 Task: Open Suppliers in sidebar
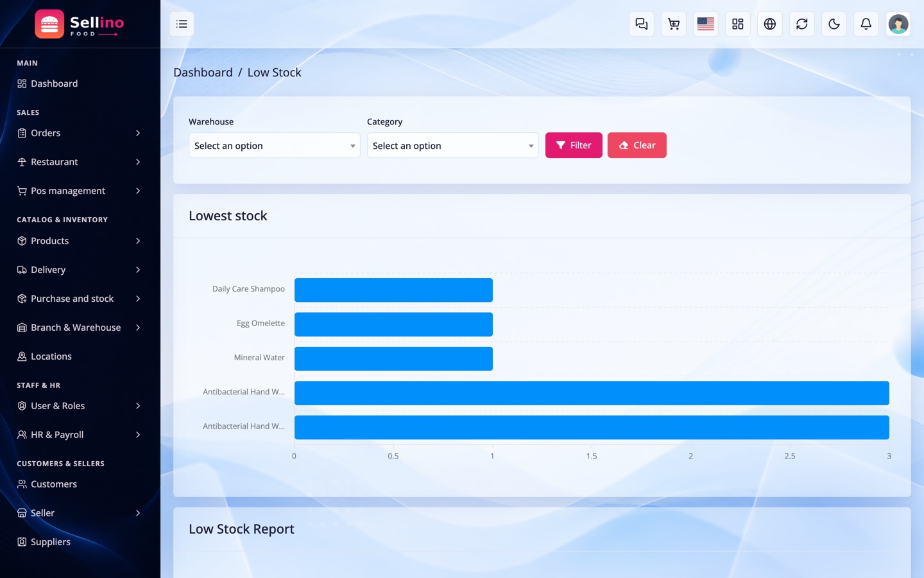pyautogui.click(x=80, y=542)
